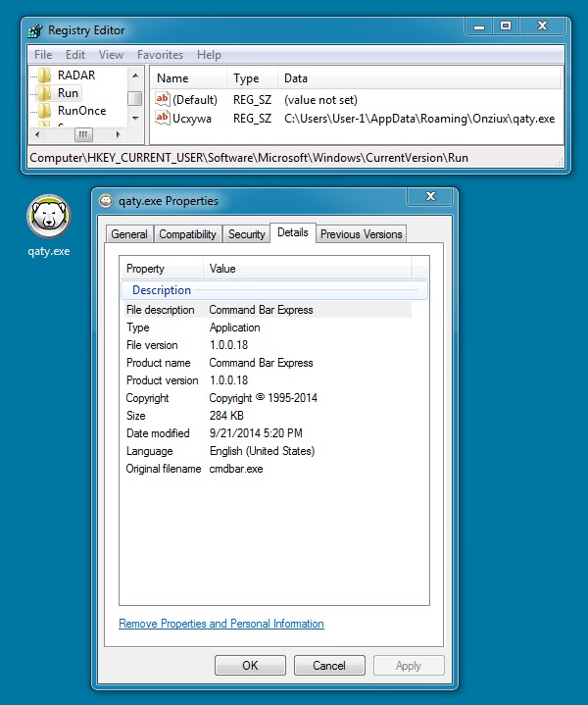
Task: Click the qaty.exe Properties title icon
Action: pyautogui.click(x=106, y=201)
